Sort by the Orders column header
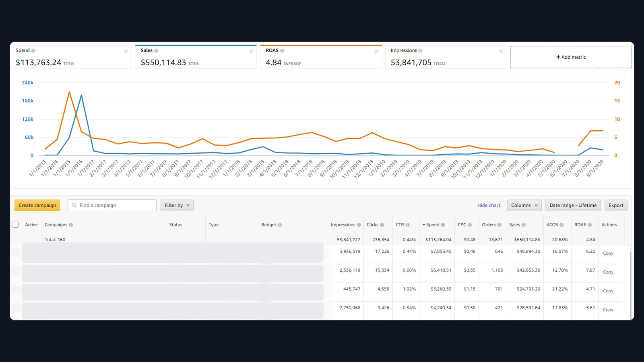This screenshot has height=362, width=644. [x=489, y=225]
